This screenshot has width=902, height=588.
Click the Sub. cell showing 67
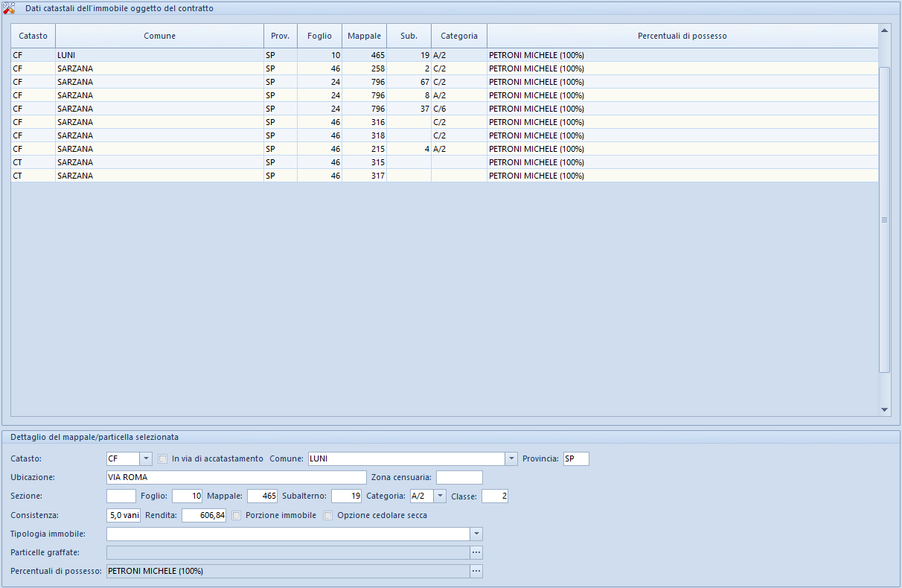(409, 82)
